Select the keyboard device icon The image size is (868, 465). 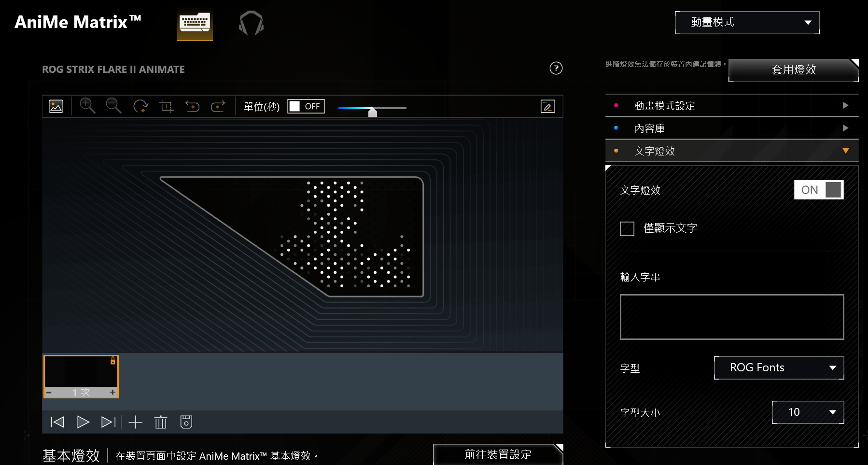(x=195, y=23)
